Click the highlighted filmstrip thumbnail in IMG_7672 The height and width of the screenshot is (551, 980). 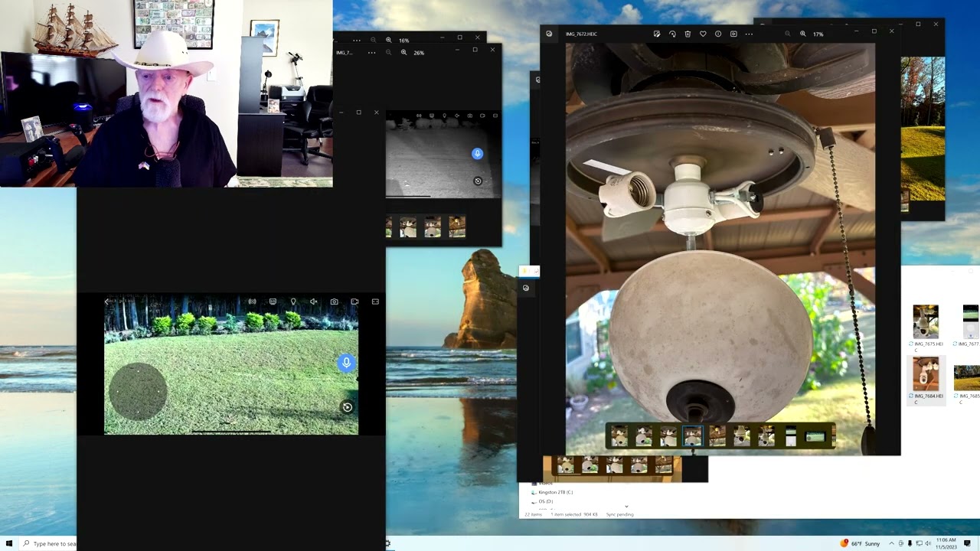[693, 435]
